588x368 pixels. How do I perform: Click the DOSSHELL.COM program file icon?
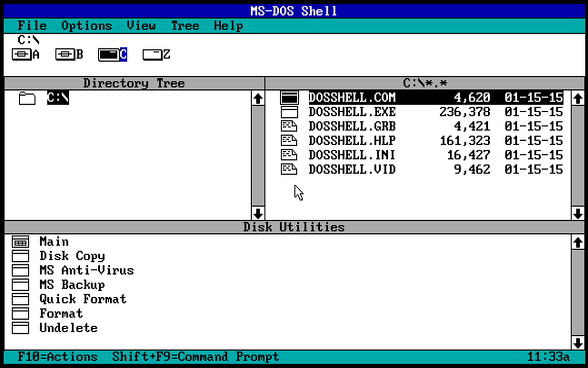coord(289,98)
